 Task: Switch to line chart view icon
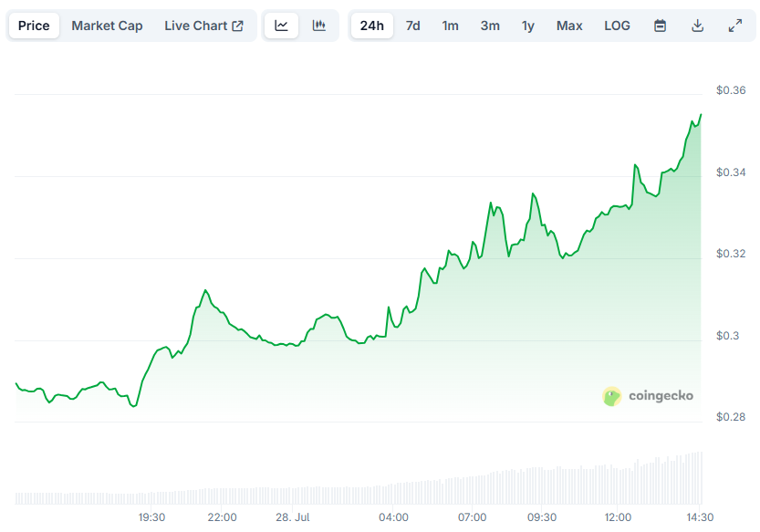[x=282, y=26]
